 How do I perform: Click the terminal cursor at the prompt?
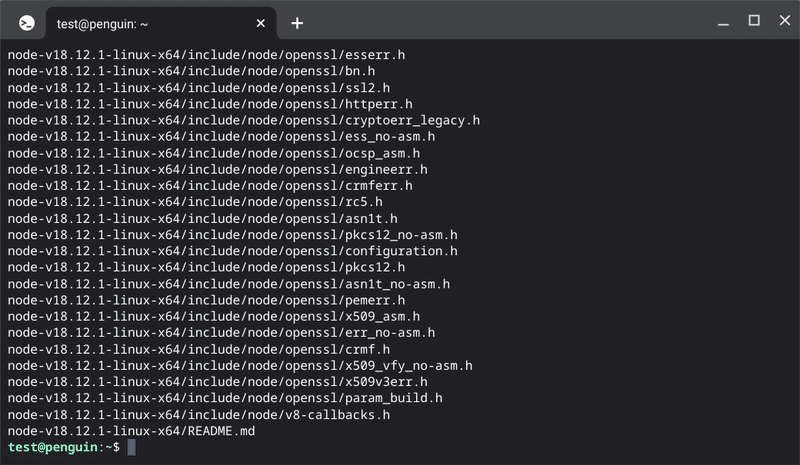pos(131,447)
